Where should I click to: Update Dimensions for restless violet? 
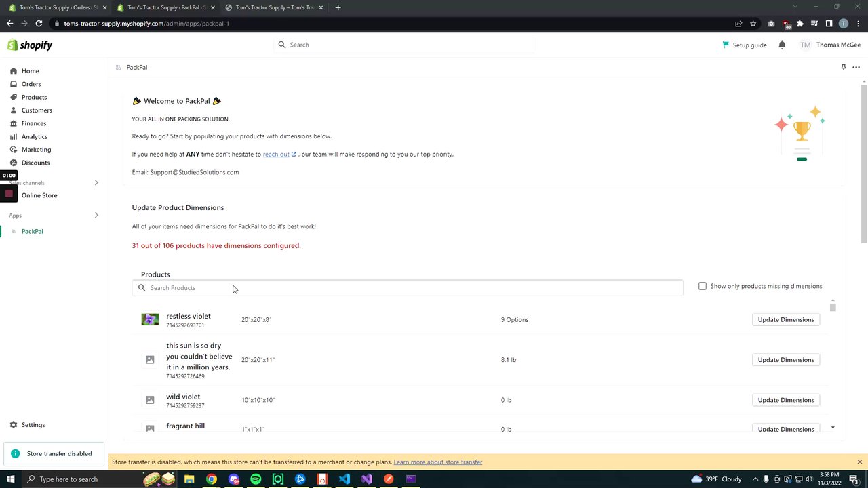pos(786,319)
